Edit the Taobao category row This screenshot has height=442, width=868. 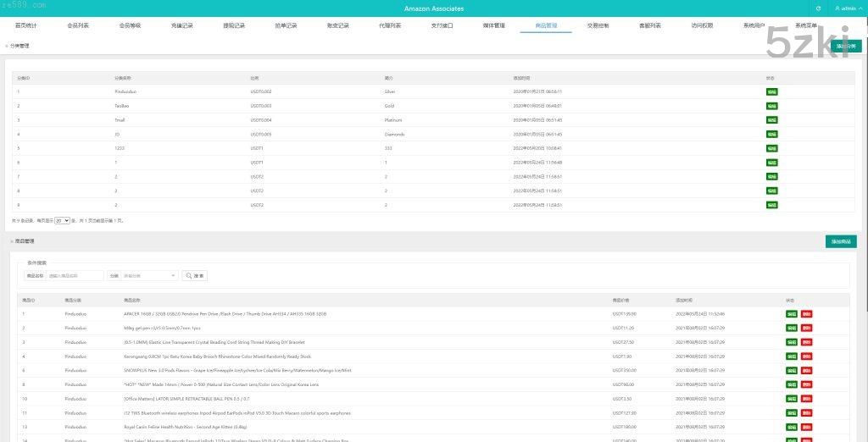coord(771,106)
